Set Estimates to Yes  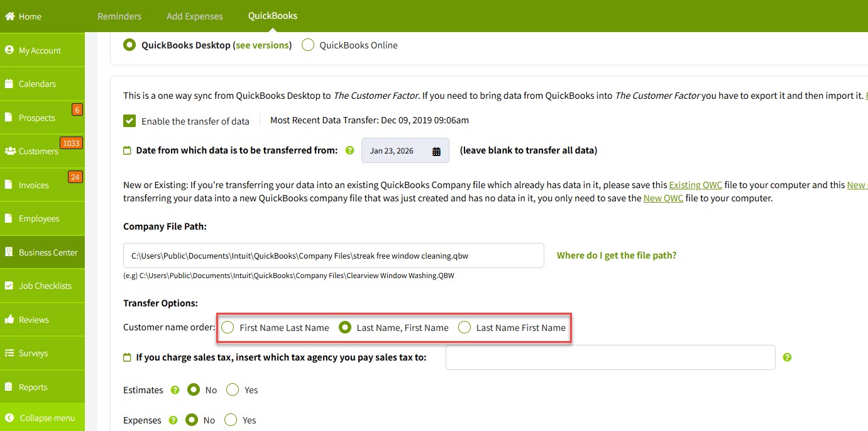[x=233, y=390]
